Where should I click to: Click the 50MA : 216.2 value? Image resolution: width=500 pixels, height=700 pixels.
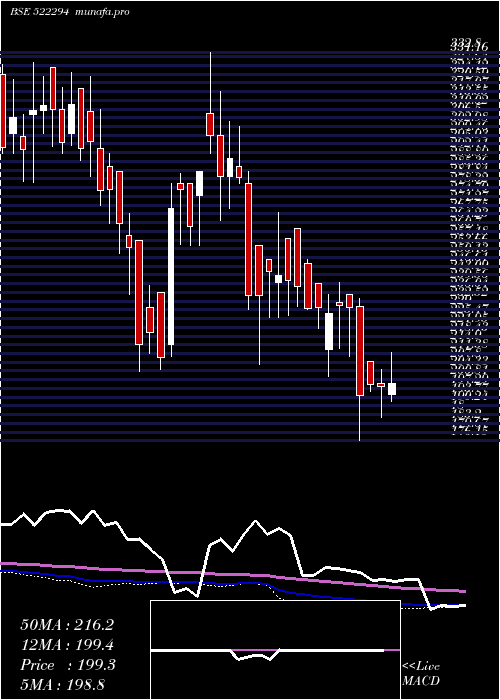pos(67,625)
